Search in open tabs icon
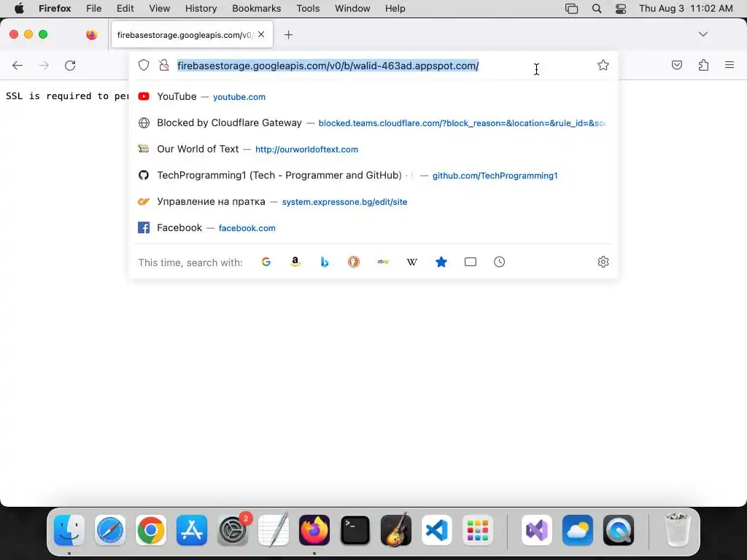 tap(471, 262)
